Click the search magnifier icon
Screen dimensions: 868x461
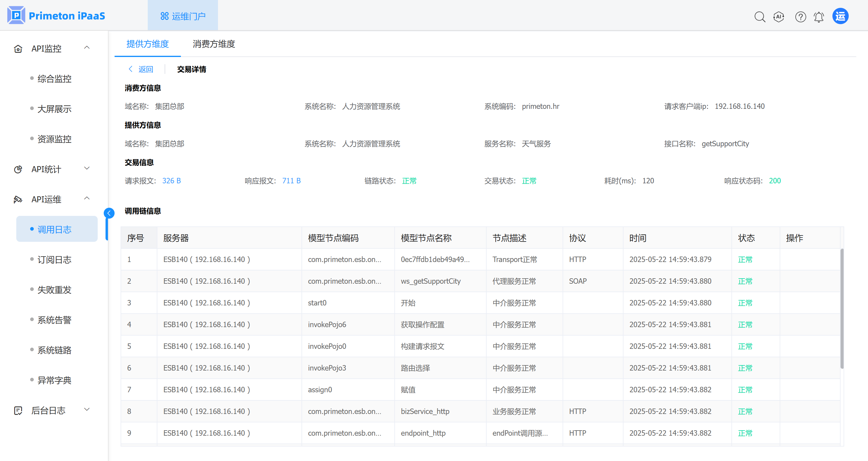click(759, 17)
